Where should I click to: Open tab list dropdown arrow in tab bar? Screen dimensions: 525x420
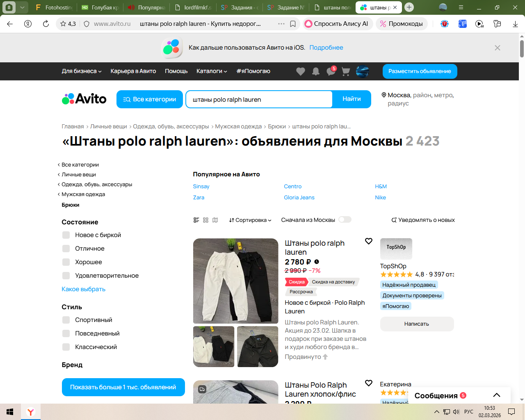point(23,7)
